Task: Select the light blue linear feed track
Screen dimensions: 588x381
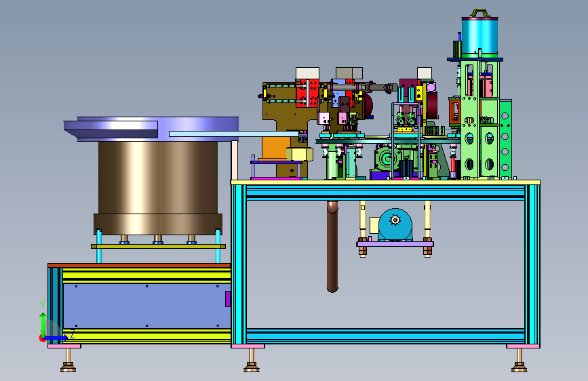Action: [233, 134]
